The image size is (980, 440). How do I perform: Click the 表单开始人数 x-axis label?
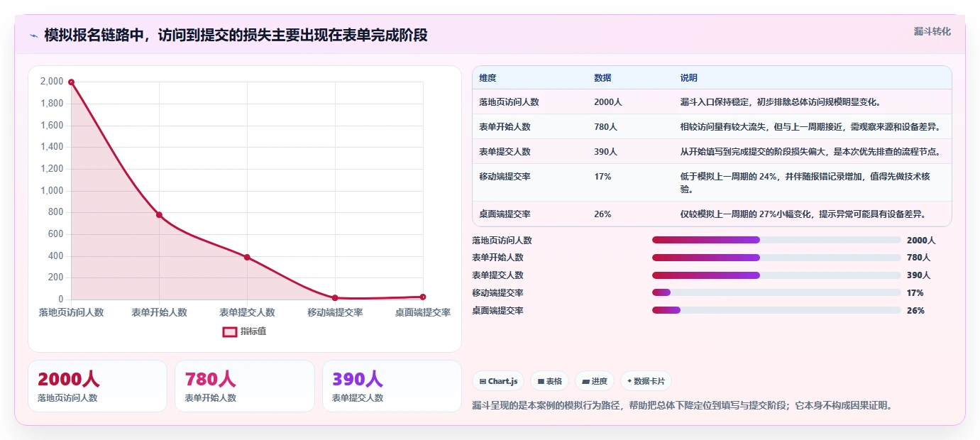[159, 312]
